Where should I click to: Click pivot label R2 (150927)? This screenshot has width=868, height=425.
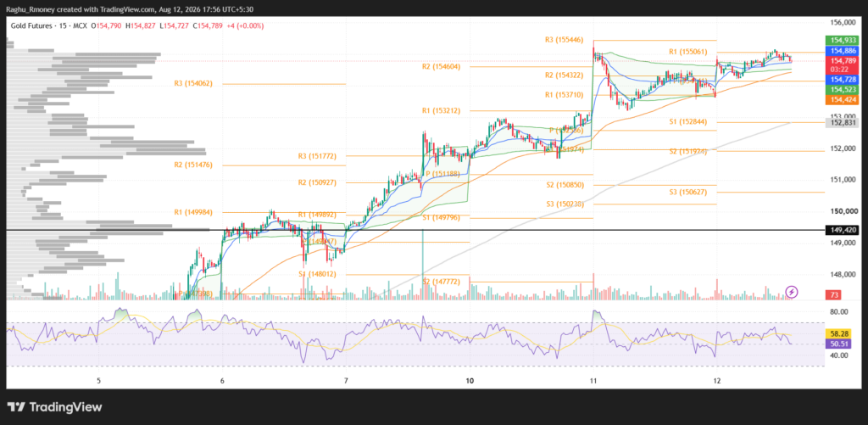317,182
